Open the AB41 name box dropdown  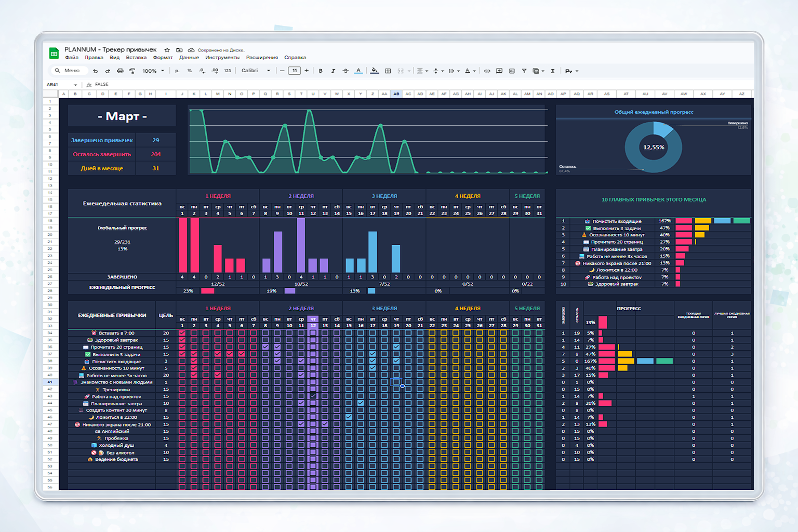(75, 85)
